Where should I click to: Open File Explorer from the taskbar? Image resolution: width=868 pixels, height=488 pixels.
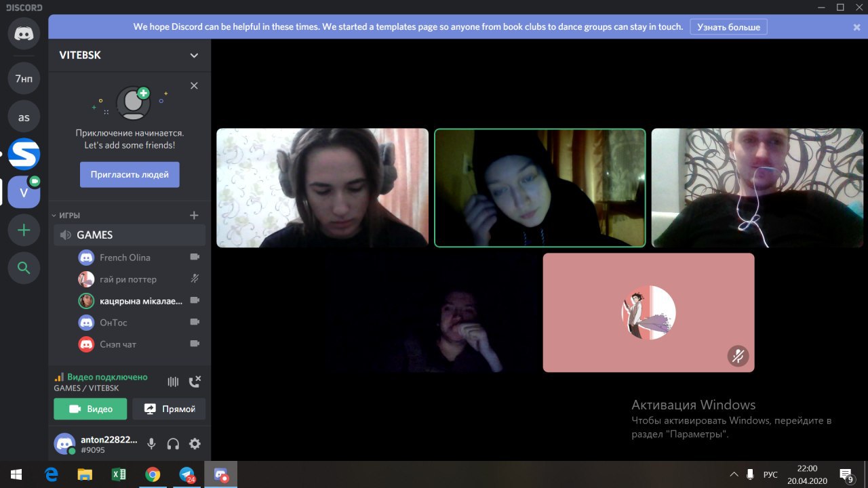click(x=85, y=474)
